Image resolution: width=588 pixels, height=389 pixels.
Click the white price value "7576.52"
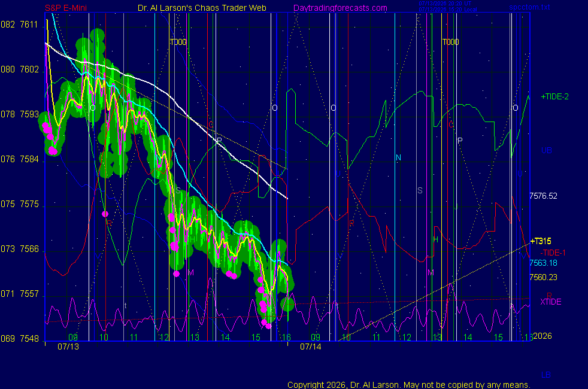(x=543, y=196)
